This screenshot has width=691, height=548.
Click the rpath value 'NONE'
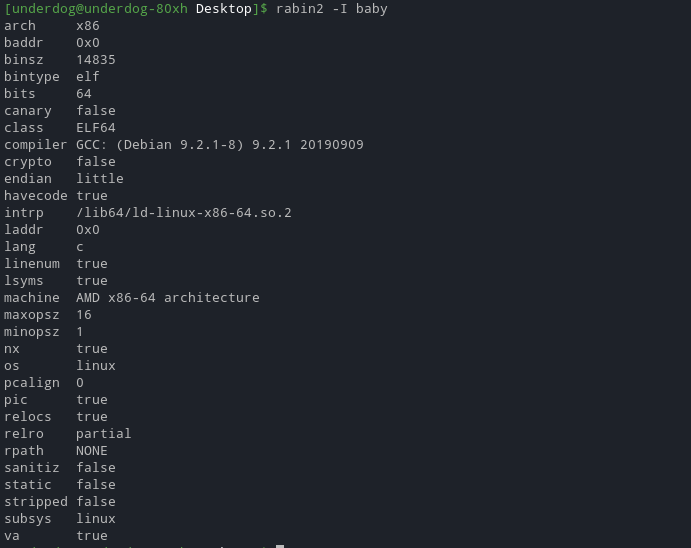(x=92, y=451)
